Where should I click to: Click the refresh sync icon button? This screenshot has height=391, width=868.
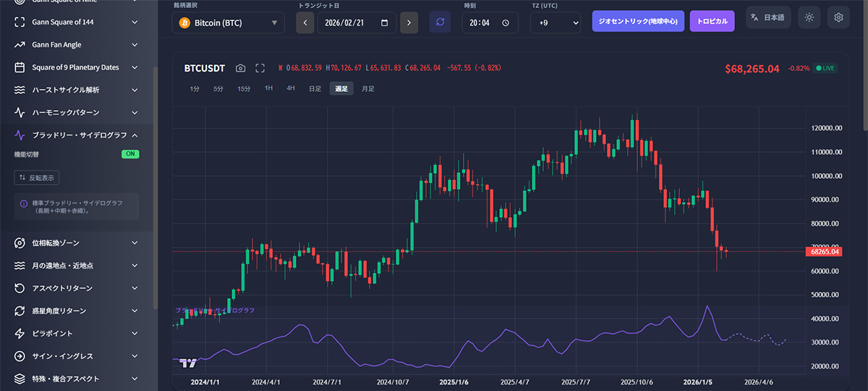tap(439, 22)
